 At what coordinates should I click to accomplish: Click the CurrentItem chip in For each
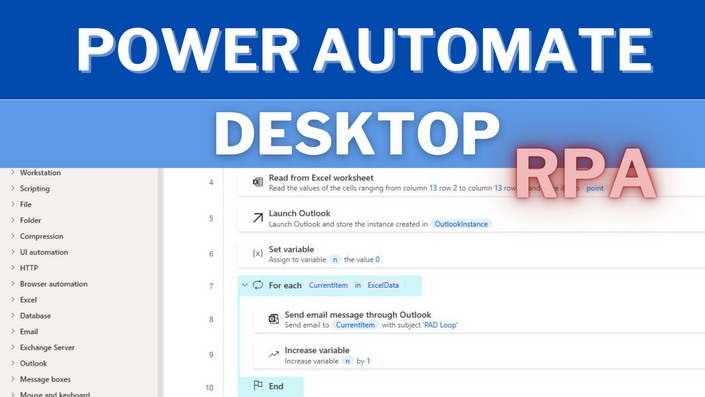pyautogui.click(x=328, y=285)
